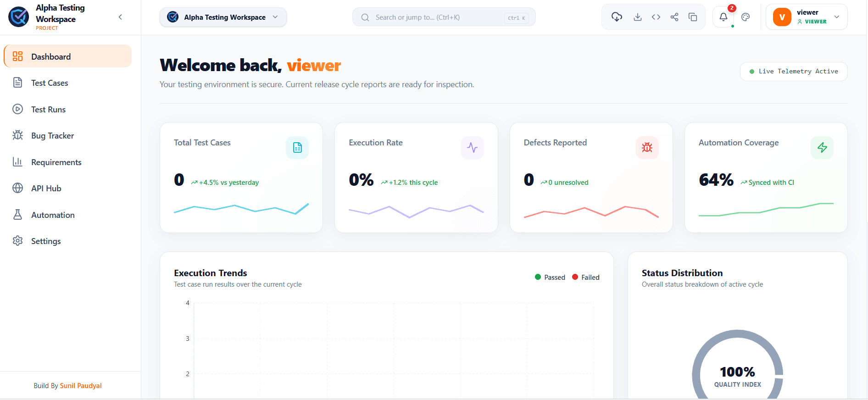Click the Execution Trends heading

tap(211, 273)
